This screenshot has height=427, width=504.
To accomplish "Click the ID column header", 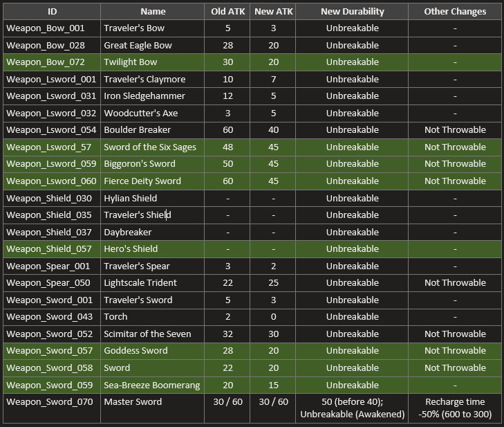I will (x=52, y=11).
